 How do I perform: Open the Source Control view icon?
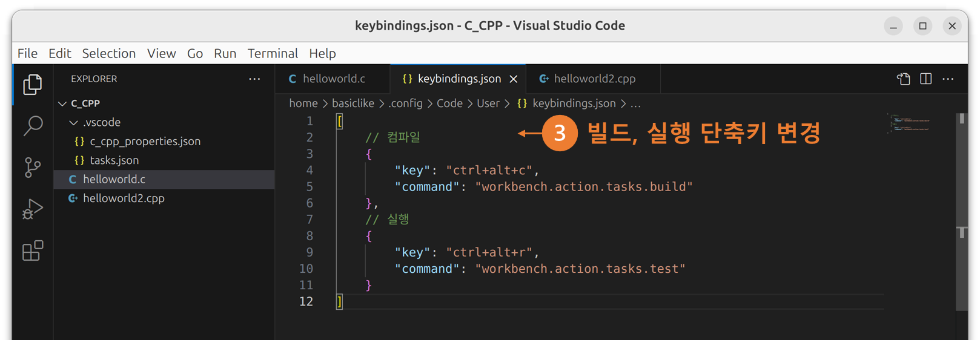tap(33, 168)
